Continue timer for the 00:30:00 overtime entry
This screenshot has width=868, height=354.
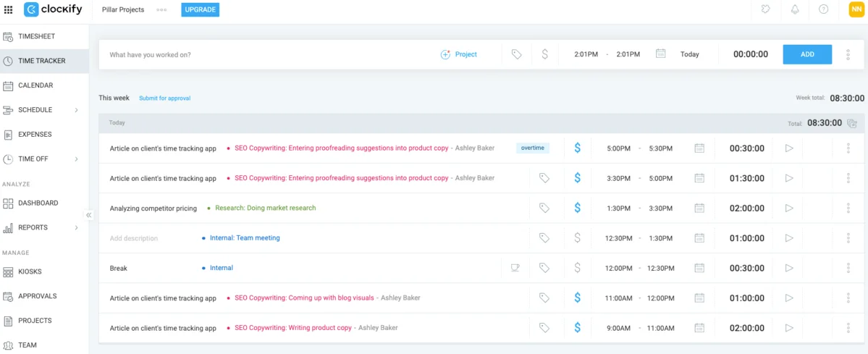[789, 148]
